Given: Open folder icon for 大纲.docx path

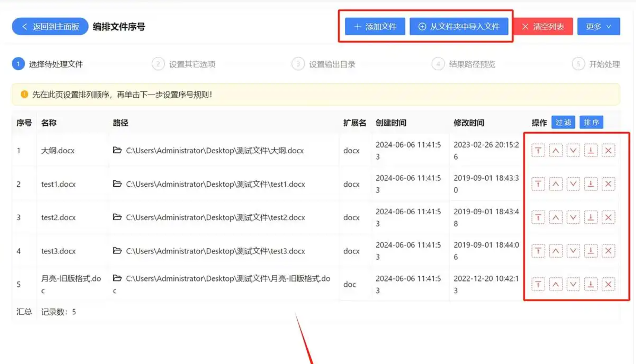Looking at the screenshot, I should (117, 150).
